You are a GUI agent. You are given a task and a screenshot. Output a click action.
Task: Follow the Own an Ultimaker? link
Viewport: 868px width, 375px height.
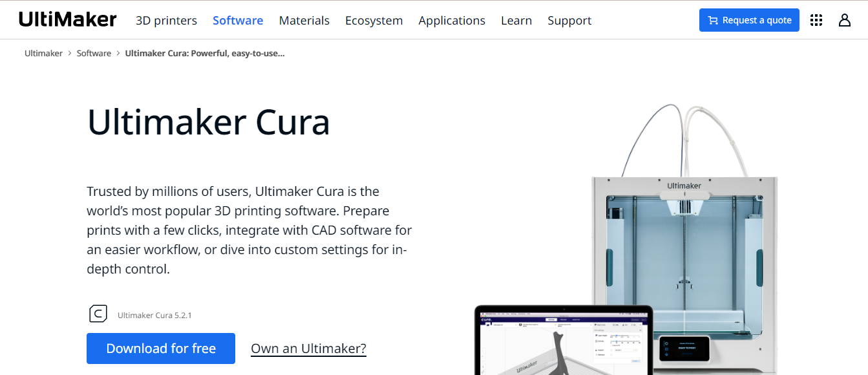(308, 348)
